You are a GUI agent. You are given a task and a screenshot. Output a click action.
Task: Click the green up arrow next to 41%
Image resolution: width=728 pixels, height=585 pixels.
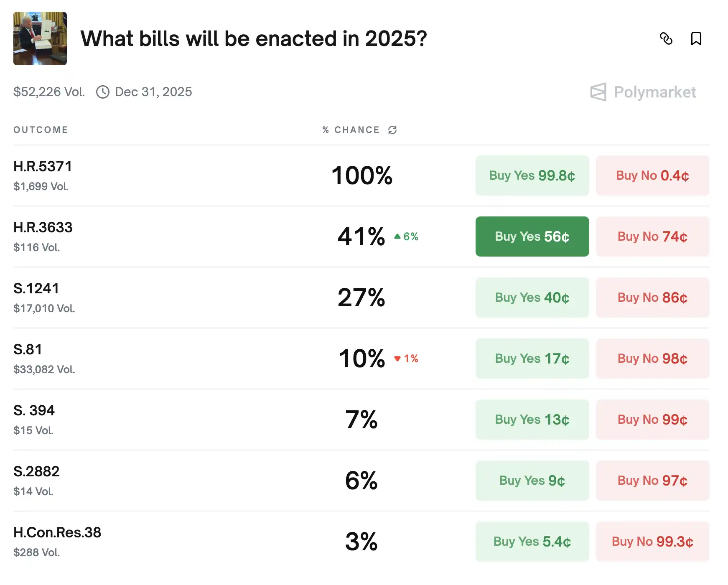(397, 236)
